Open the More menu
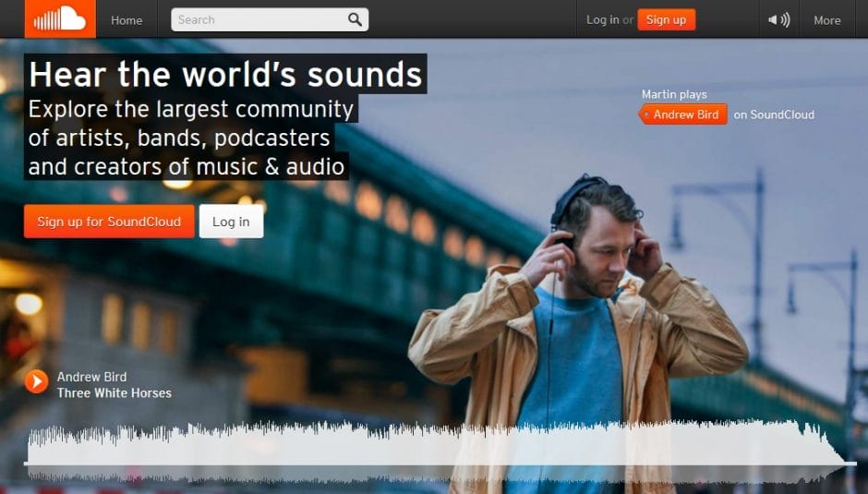Screen dimensions: 868x494 click(x=826, y=20)
